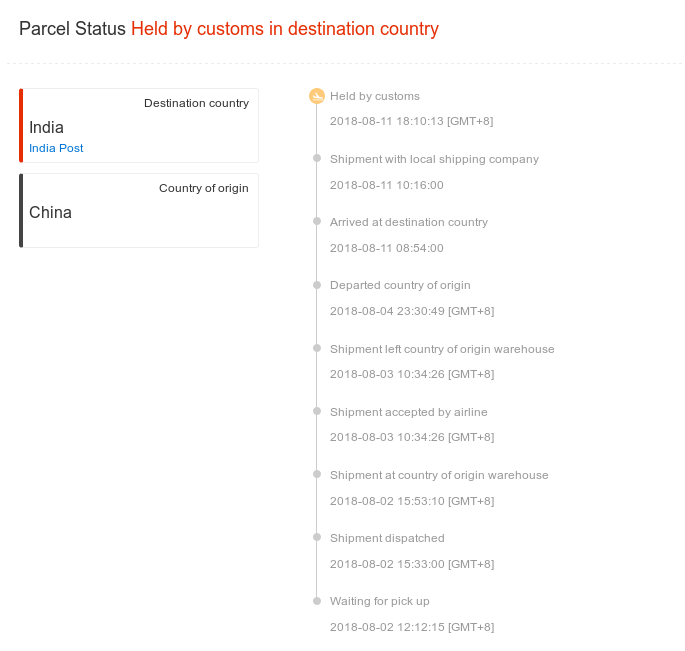Image resolution: width=685 pixels, height=651 pixels.
Task: Click the Shipment dispatched timeline dot
Action: pyautogui.click(x=317, y=537)
